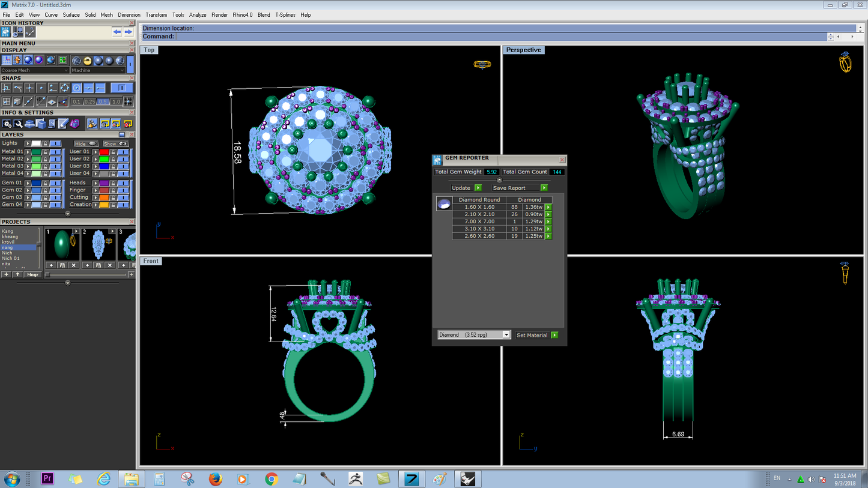Open the Windows Start menu
The height and width of the screenshot is (488, 868).
[x=11, y=479]
